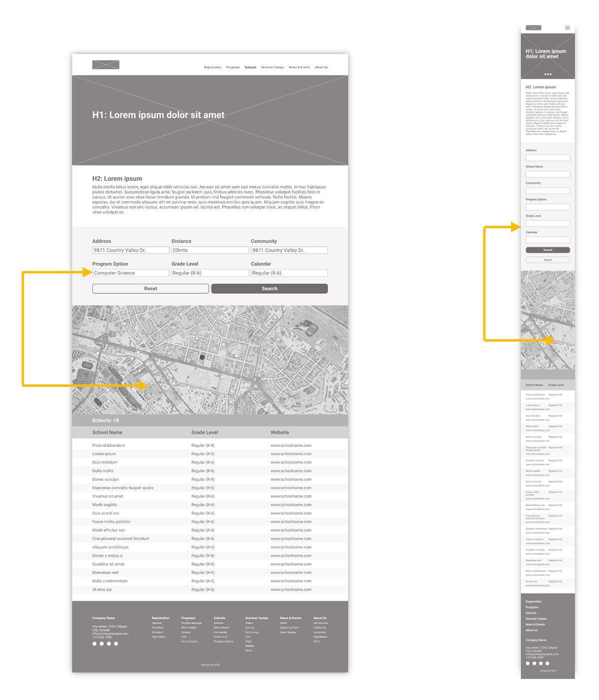Click the mobile map image

(548, 320)
